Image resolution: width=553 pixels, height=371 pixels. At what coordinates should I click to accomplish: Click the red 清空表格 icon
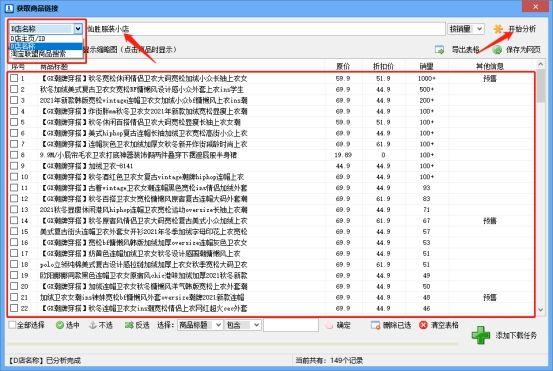pos(423,325)
